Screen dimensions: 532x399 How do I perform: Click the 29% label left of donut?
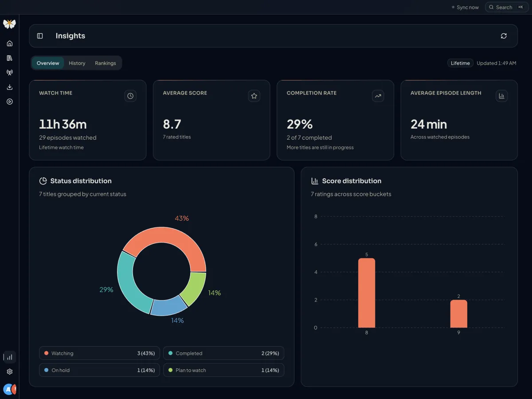point(106,289)
